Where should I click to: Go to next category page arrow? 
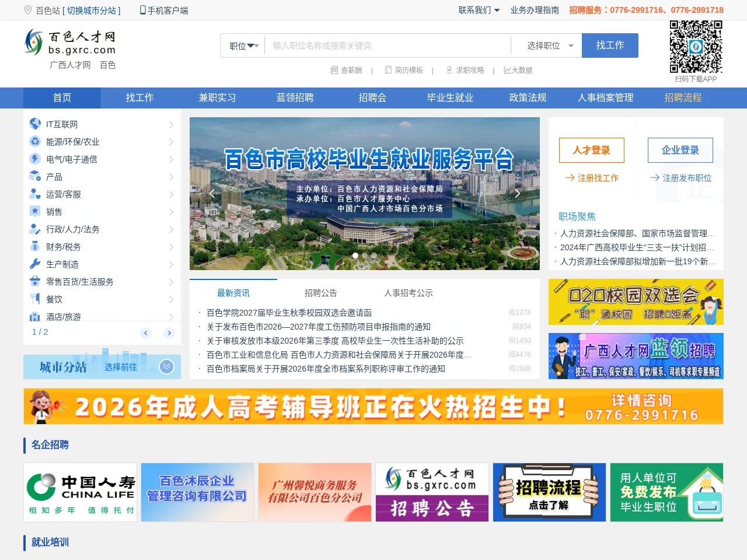[169, 333]
